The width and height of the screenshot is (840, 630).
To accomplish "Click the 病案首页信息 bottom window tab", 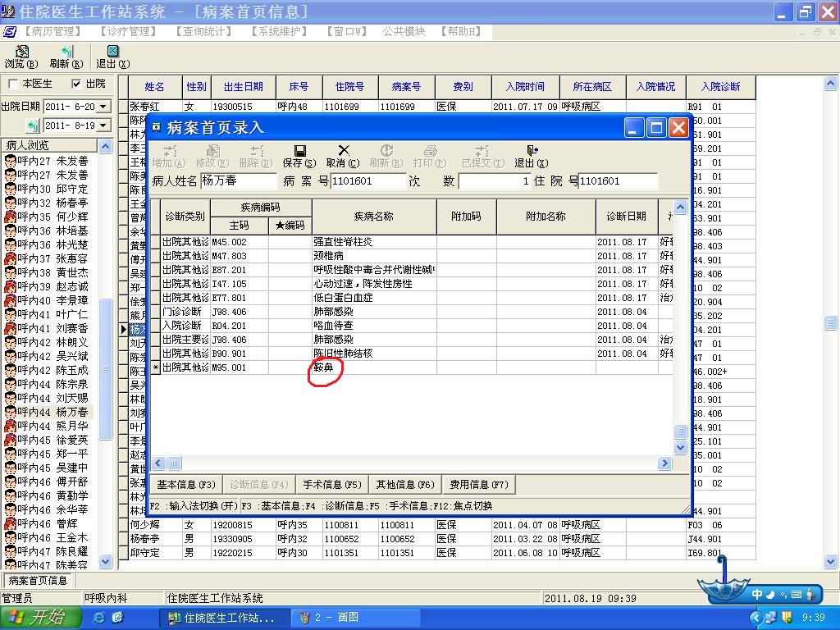I will [x=38, y=581].
